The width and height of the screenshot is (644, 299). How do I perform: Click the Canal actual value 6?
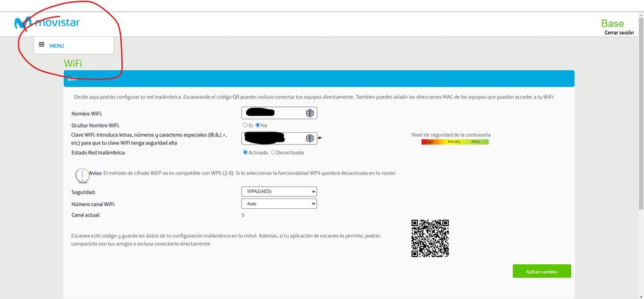[x=243, y=215]
